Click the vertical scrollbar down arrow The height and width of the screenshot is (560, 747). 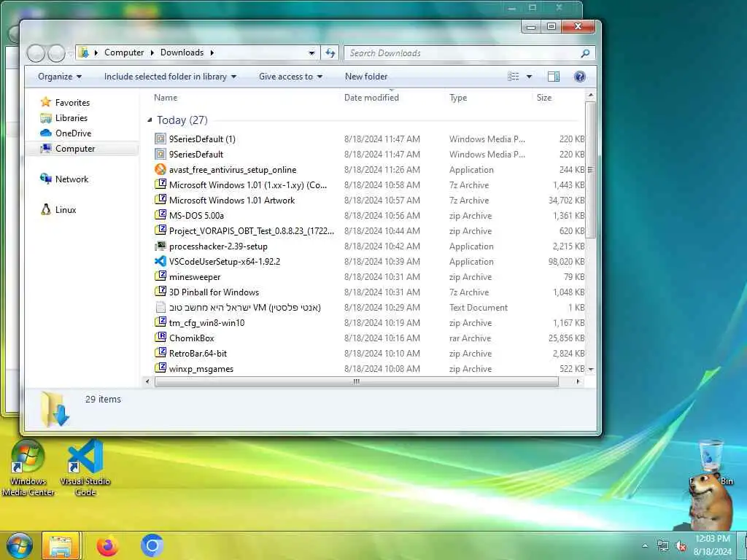(x=591, y=369)
